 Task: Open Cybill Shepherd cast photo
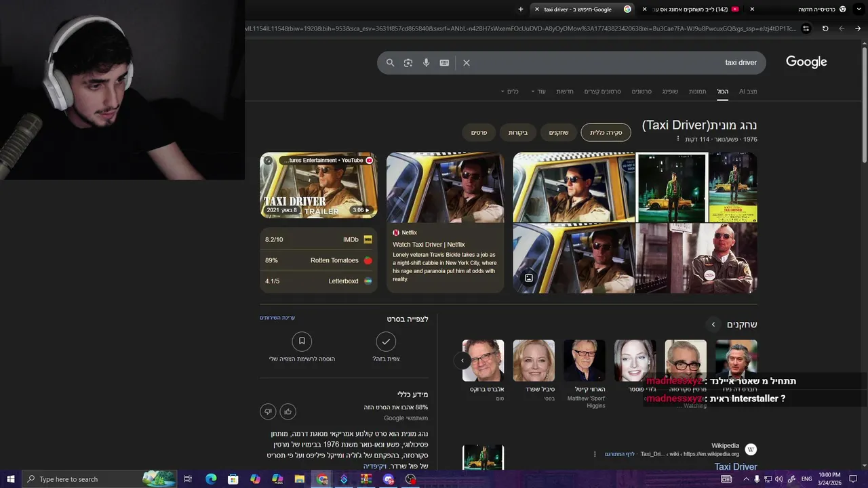(534, 361)
